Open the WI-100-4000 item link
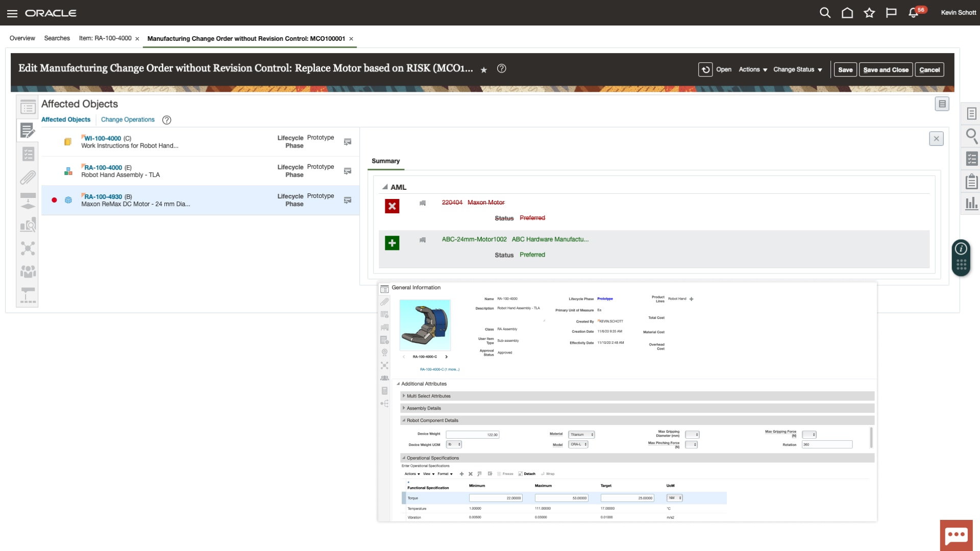This screenshot has height=551, width=980. (103, 138)
